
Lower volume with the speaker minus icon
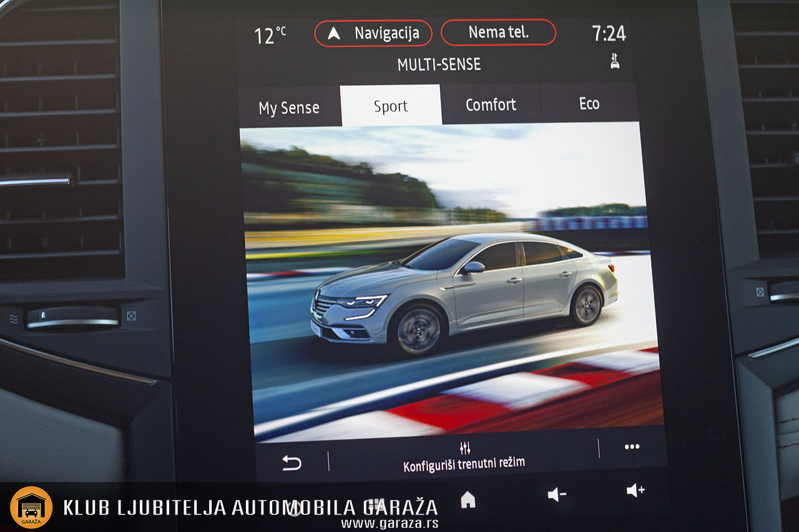(556, 495)
